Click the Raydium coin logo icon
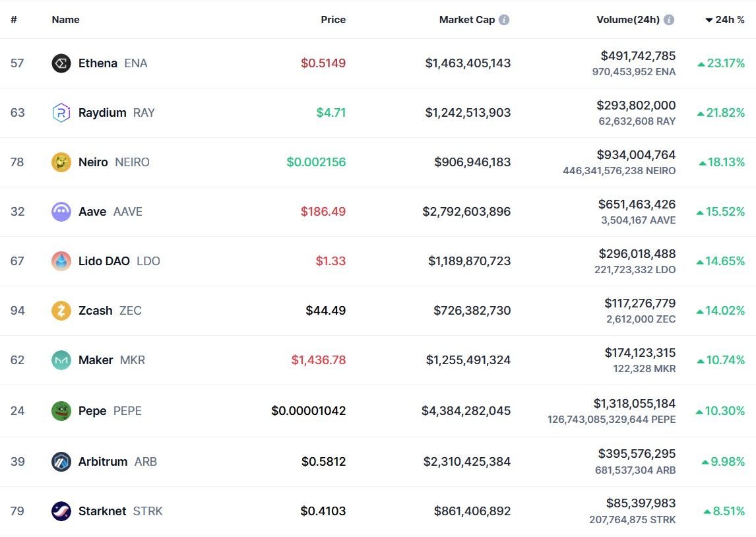Viewport: 756px width, 537px height. point(61,113)
